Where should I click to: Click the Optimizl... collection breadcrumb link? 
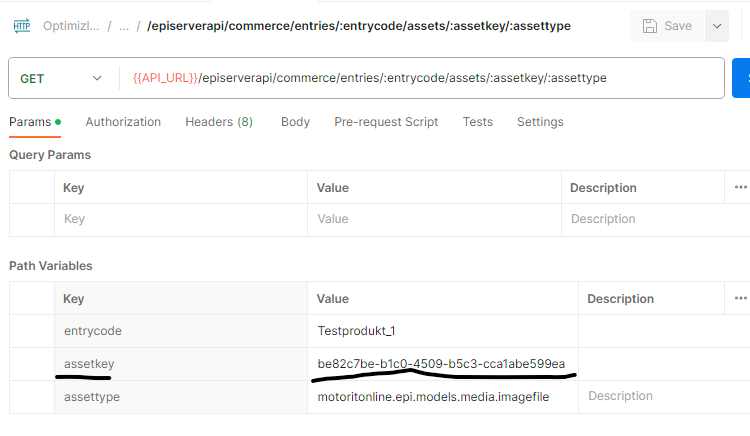tap(71, 26)
